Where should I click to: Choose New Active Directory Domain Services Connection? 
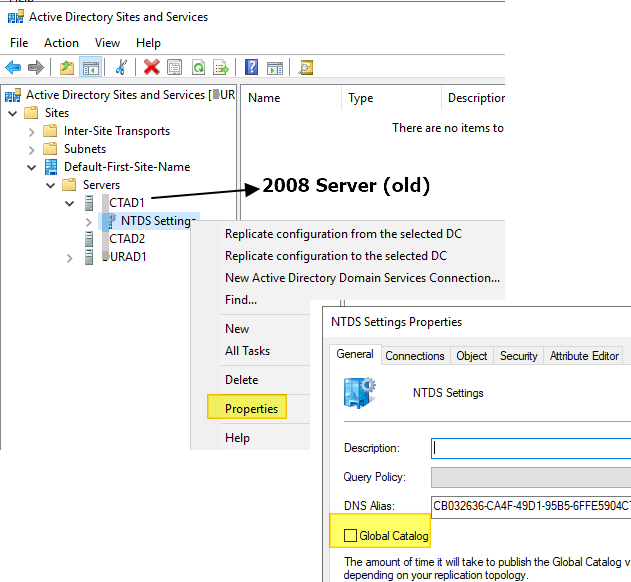point(362,278)
